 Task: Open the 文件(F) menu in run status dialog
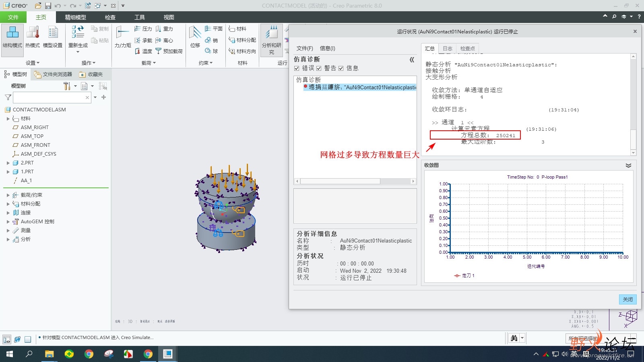coord(305,48)
